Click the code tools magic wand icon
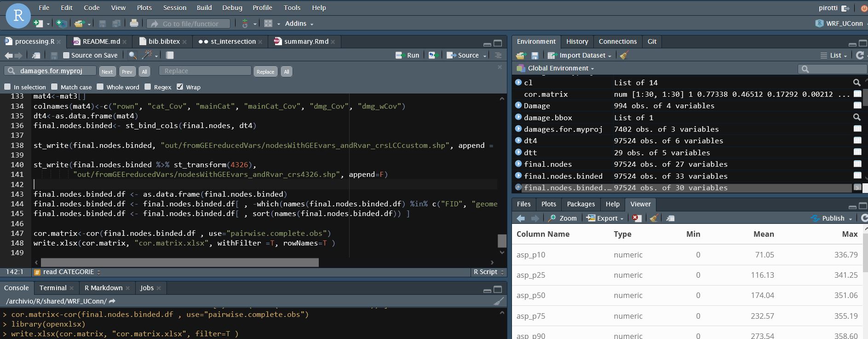The height and width of the screenshot is (339, 868). pos(147,55)
